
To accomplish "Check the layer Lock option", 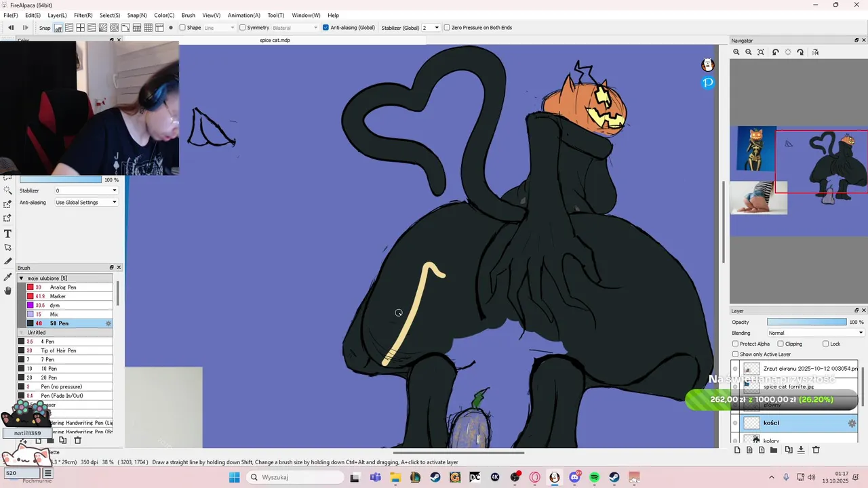I will coord(825,344).
